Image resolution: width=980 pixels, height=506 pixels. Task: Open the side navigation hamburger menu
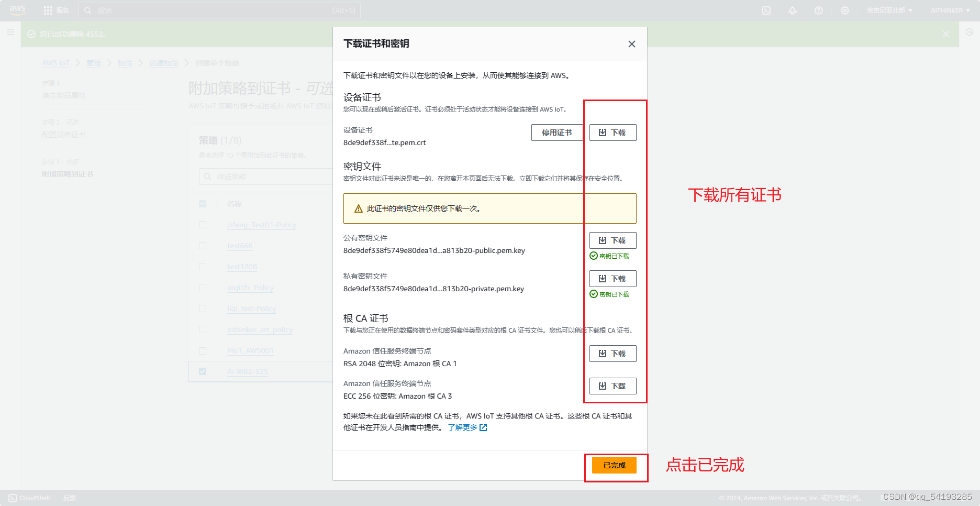(x=10, y=32)
